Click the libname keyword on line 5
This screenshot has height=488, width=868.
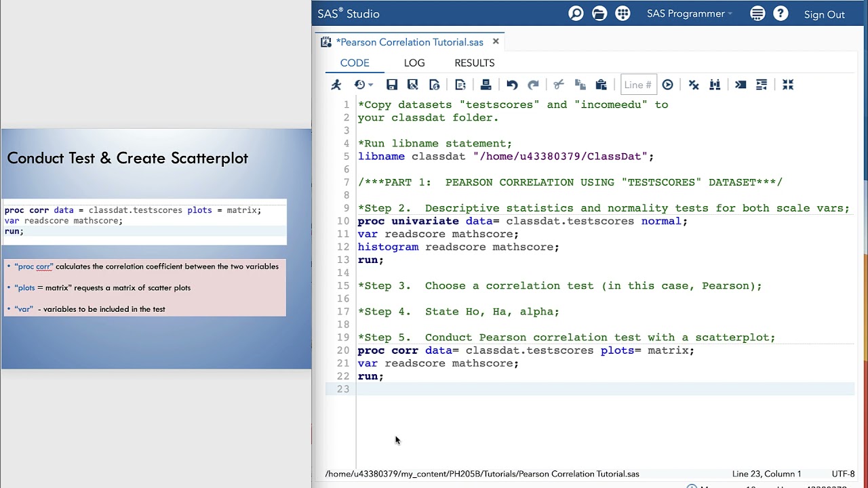(381, 157)
